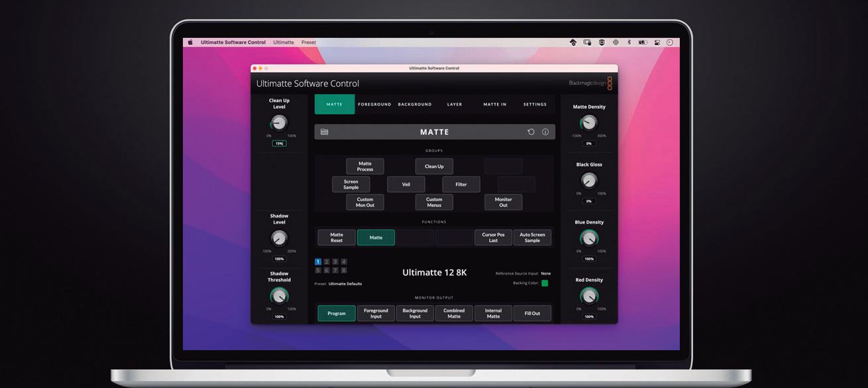The width and height of the screenshot is (868, 388).
Task: Open the Filter group
Action: tap(461, 184)
